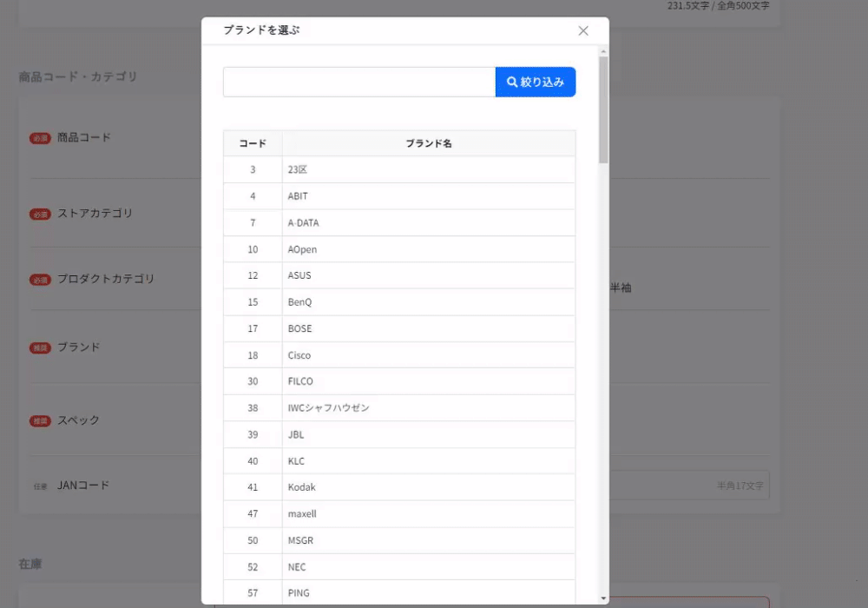Viewport: 868px width, 608px height.
Task: Select MSGR brand row
Action: 399,540
